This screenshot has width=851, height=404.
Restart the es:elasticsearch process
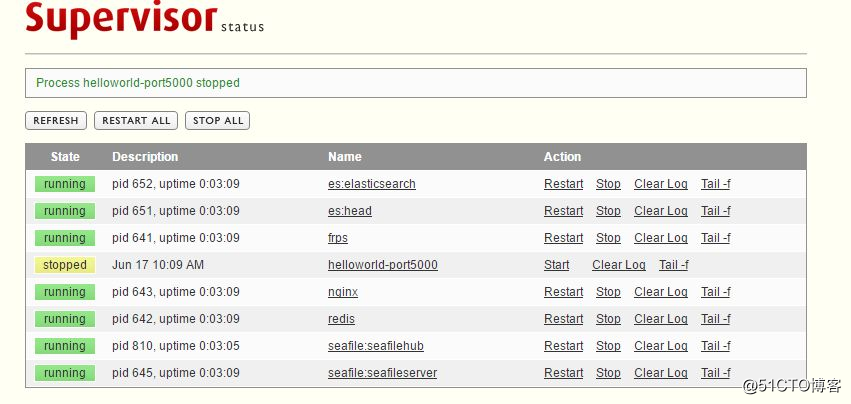(563, 184)
